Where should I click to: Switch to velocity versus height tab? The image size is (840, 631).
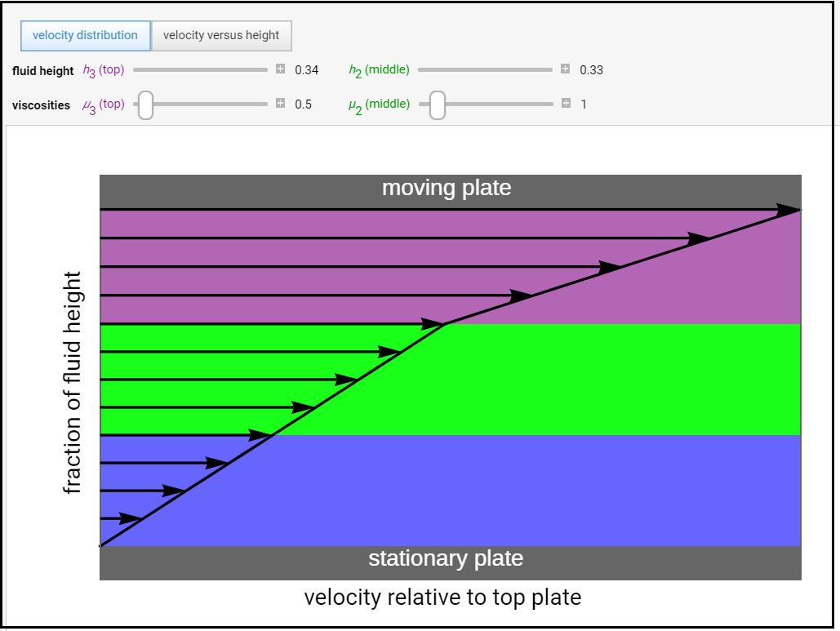point(221,36)
